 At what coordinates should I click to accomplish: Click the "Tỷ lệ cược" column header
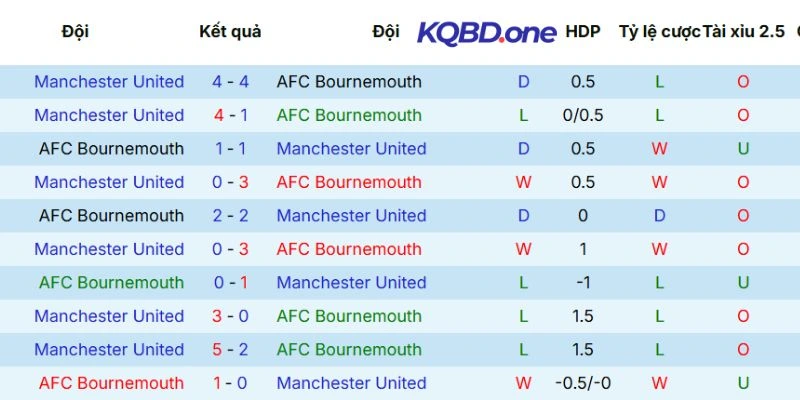pos(659,31)
